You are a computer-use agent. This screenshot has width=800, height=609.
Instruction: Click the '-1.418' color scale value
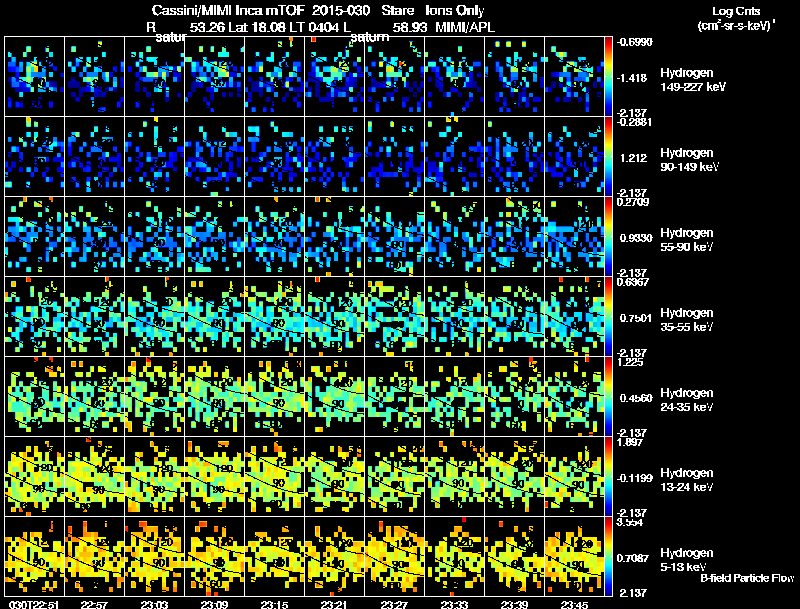pos(632,78)
